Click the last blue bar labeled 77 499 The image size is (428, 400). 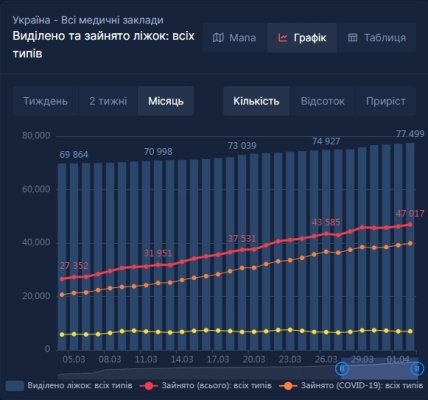(410, 247)
